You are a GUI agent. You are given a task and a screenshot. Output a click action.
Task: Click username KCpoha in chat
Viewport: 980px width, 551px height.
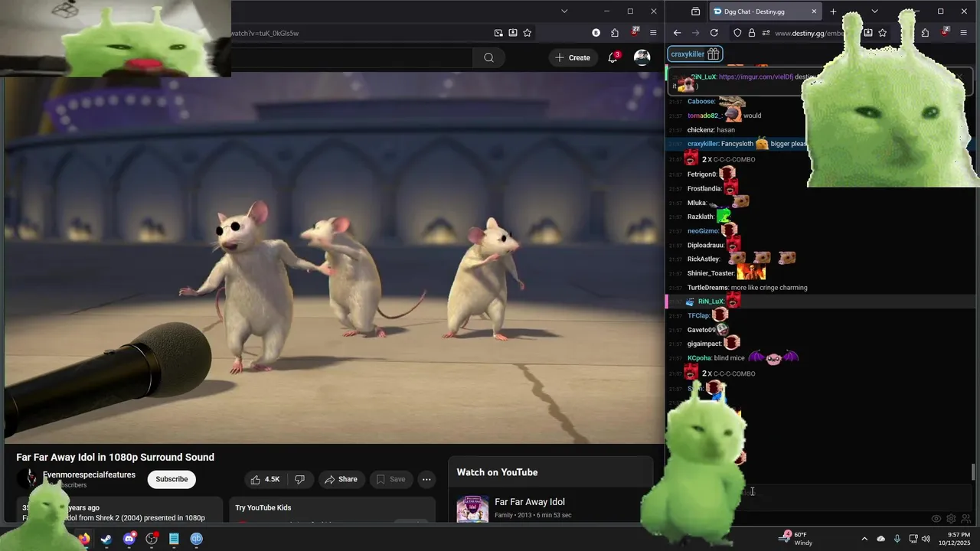[699, 358]
